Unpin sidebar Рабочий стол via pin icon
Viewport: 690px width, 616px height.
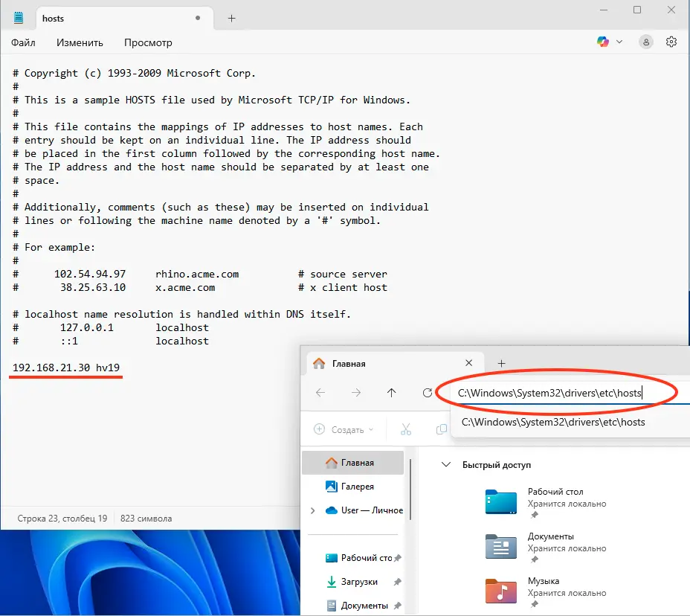(397, 558)
